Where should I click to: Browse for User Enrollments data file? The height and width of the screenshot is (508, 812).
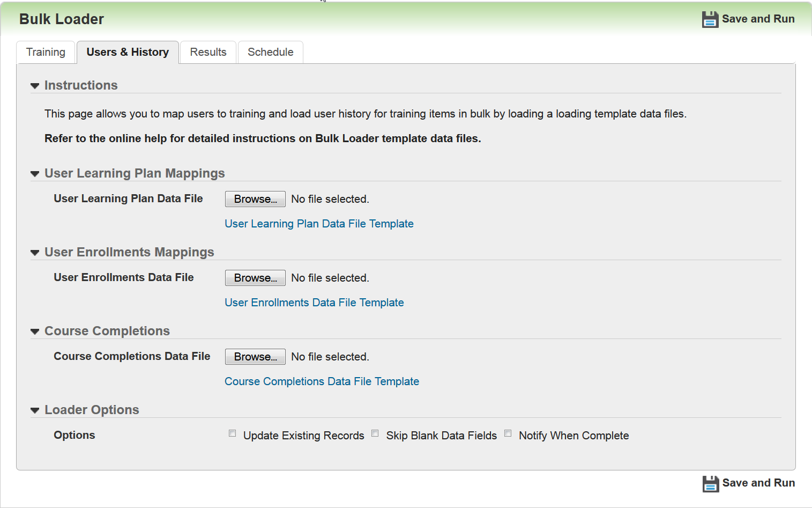pos(255,278)
